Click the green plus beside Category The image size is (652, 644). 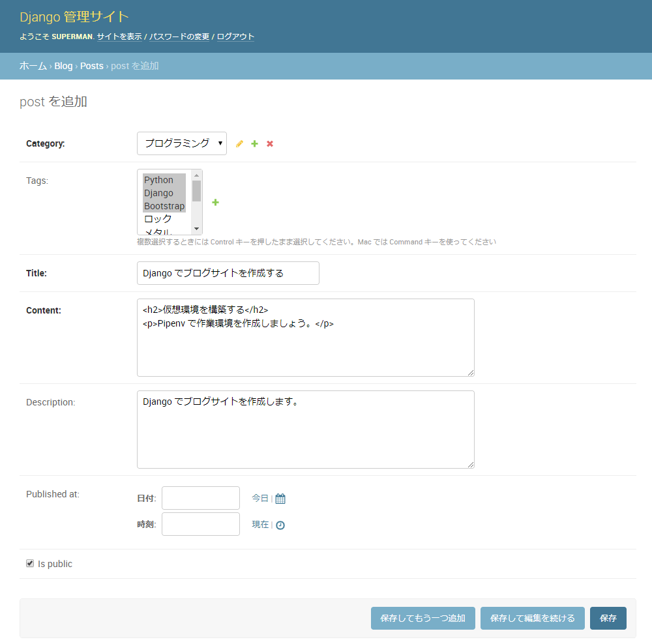[254, 143]
